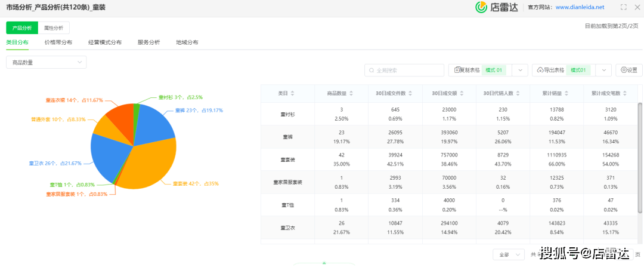Select the 产品分析 toggle button
Image resolution: width=644 pixels, height=267 pixels.
point(22,27)
